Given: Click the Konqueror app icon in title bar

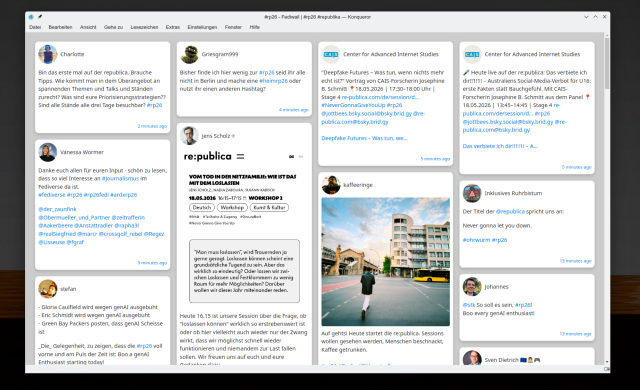Looking at the screenshot, I should click(31, 17).
